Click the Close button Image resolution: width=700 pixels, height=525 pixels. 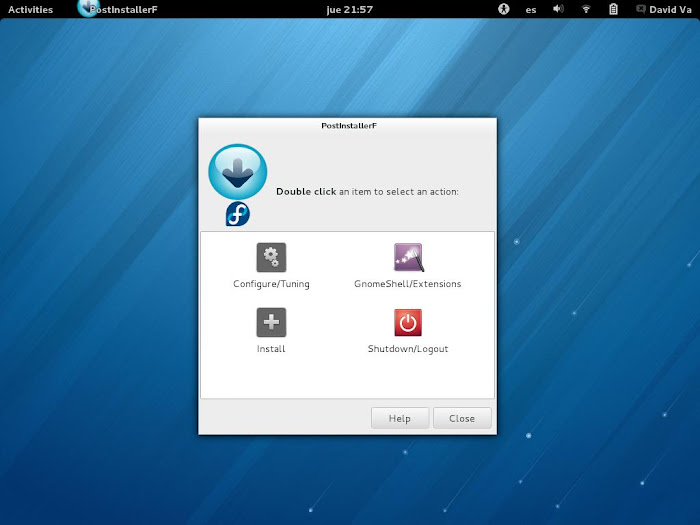(x=462, y=418)
